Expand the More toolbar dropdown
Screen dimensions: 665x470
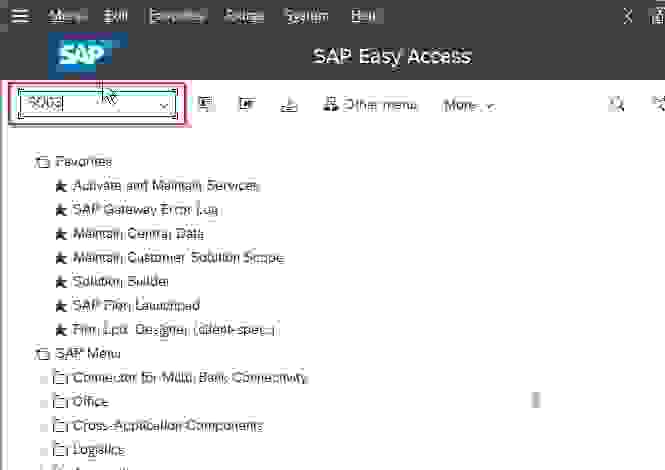tap(468, 105)
